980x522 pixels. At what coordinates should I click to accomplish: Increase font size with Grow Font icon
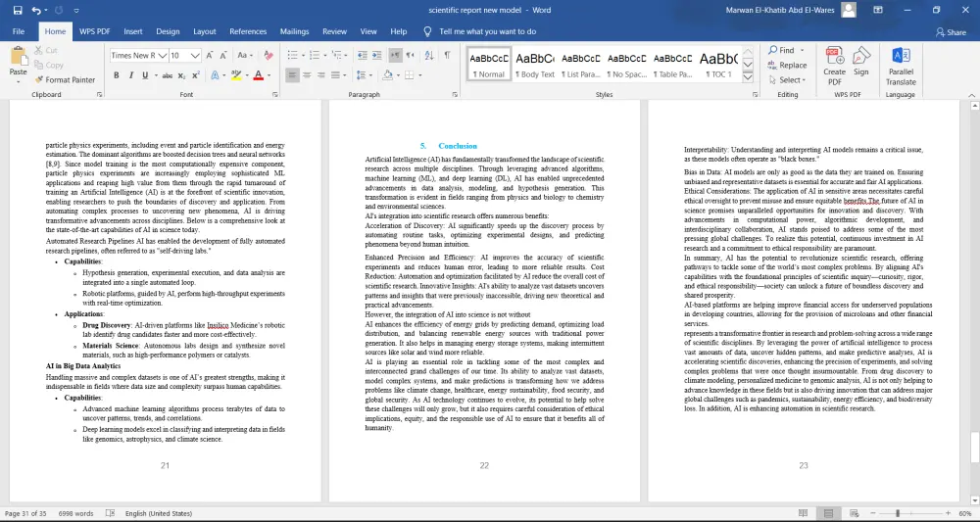click(x=210, y=56)
